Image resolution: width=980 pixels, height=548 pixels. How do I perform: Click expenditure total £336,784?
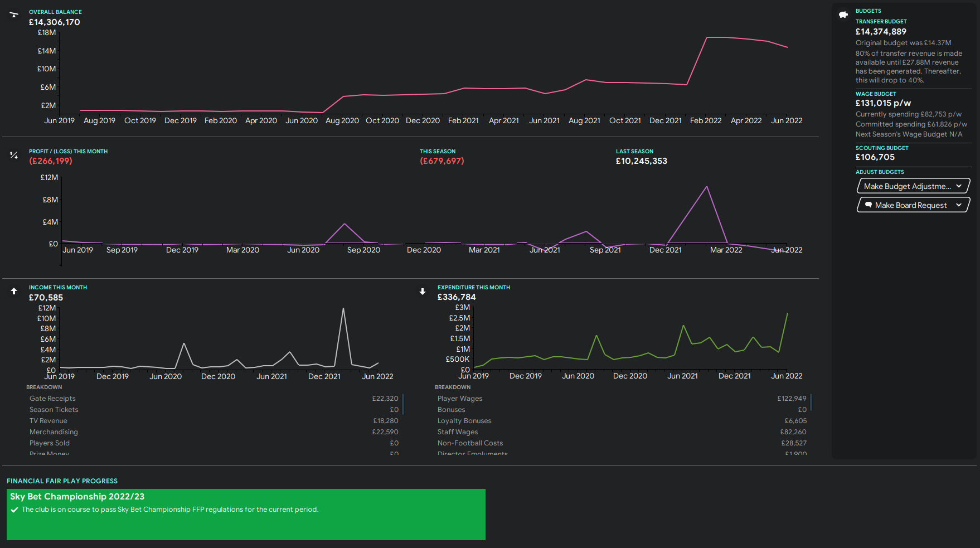click(x=457, y=297)
